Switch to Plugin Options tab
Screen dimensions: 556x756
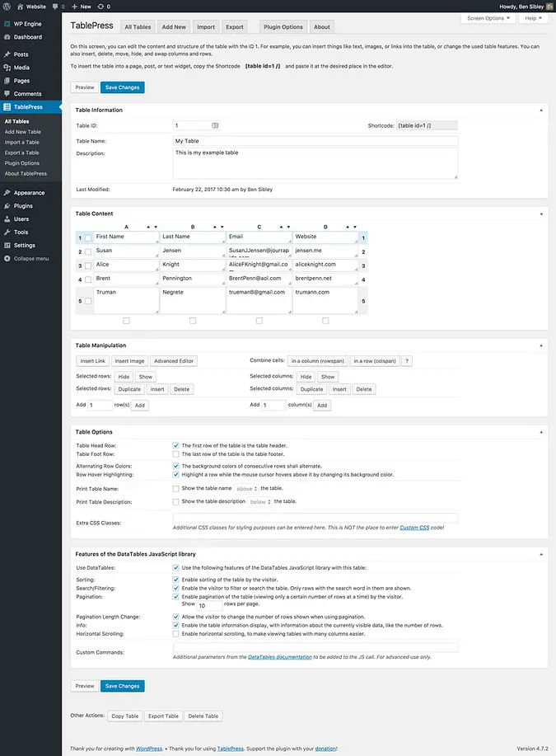(283, 27)
